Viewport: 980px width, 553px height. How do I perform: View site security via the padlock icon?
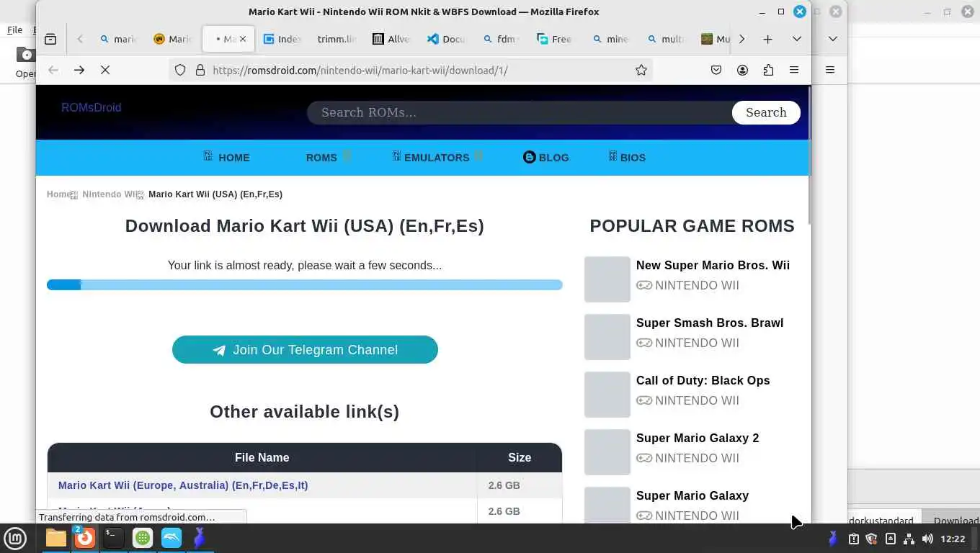coord(200,70)
